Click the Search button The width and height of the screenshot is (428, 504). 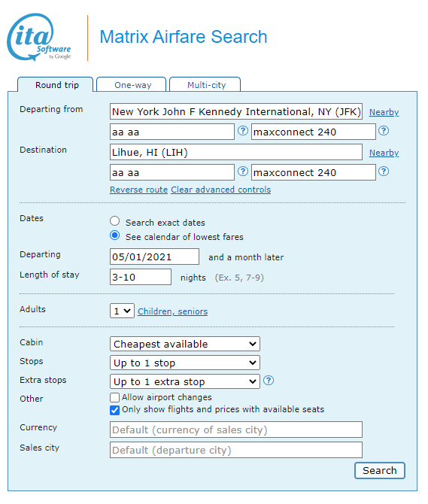380,471
